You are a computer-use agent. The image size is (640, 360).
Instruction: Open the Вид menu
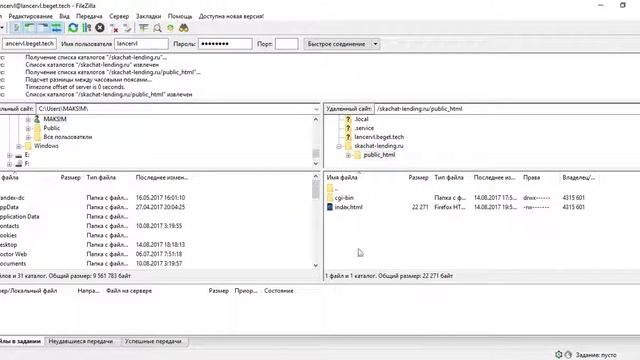64,16
